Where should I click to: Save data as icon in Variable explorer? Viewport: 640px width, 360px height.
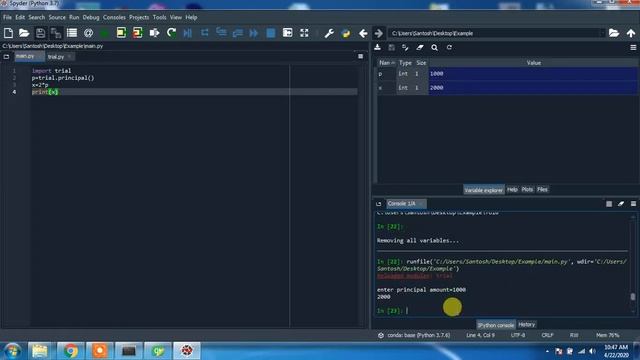click(391, 47)
